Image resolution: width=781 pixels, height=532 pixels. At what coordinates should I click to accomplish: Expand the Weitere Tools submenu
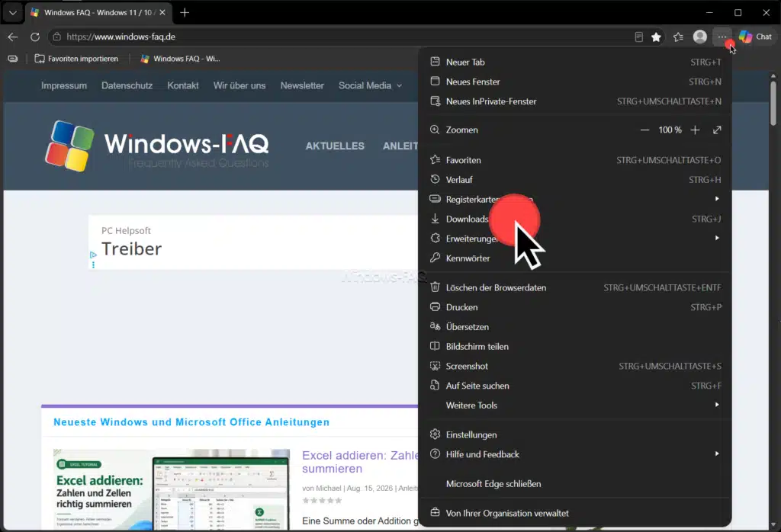point(575,405)
